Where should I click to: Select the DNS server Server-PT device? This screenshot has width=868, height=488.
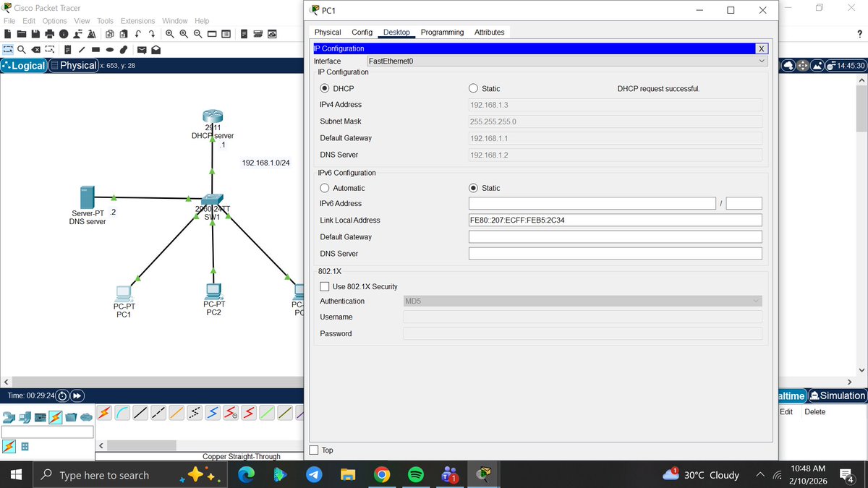click(x=87, y=197)
